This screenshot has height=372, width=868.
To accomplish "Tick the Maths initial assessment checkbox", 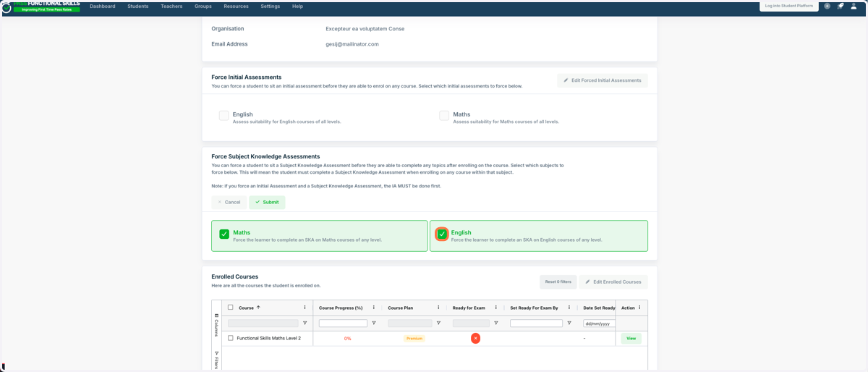I will click(x=444, y=115).
